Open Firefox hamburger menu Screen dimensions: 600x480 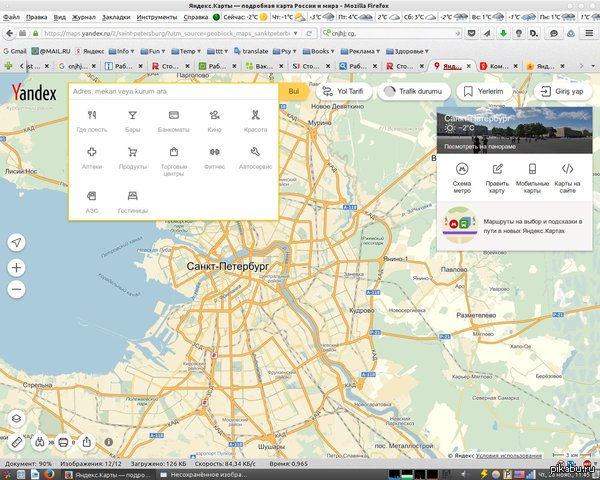(589, 34)
